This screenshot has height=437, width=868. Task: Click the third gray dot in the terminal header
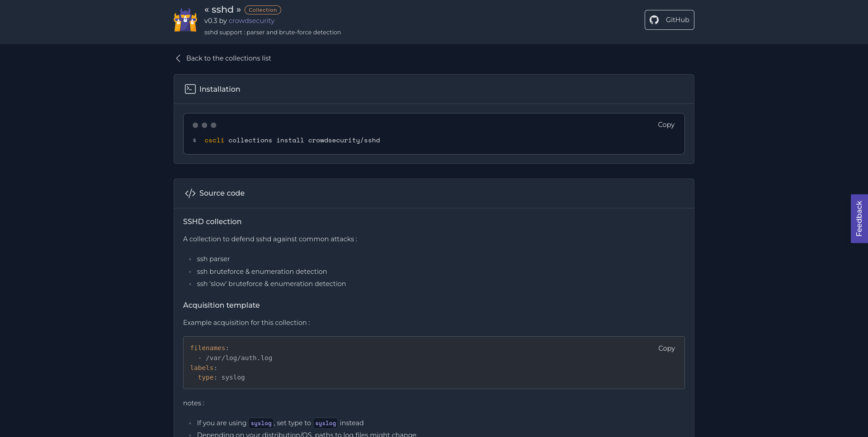[213, 125]
